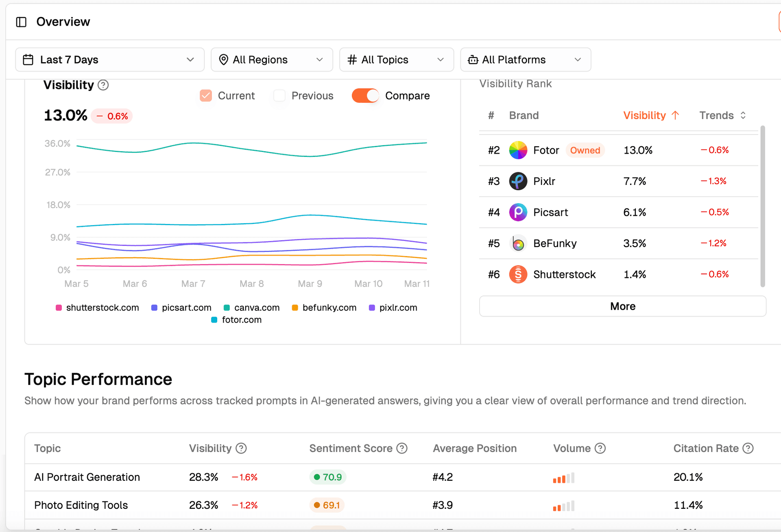Open the All Platforms dropdown

(526, 60)
